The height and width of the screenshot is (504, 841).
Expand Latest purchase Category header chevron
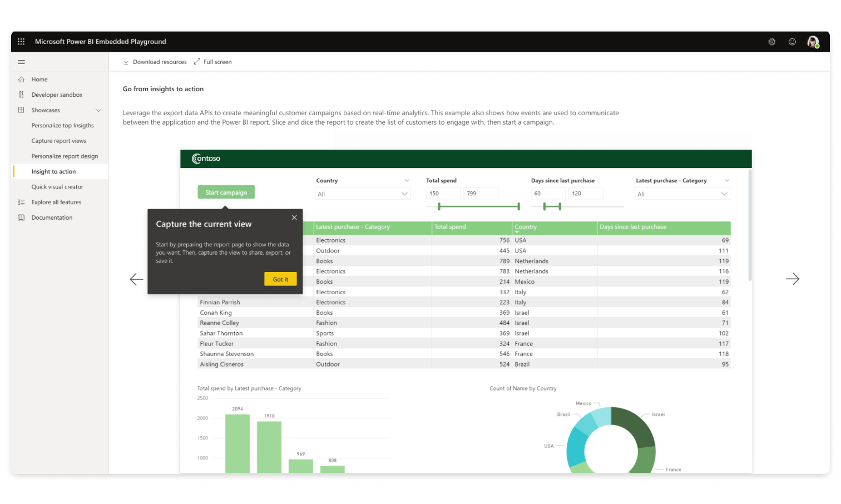click(x=726, y=181)
